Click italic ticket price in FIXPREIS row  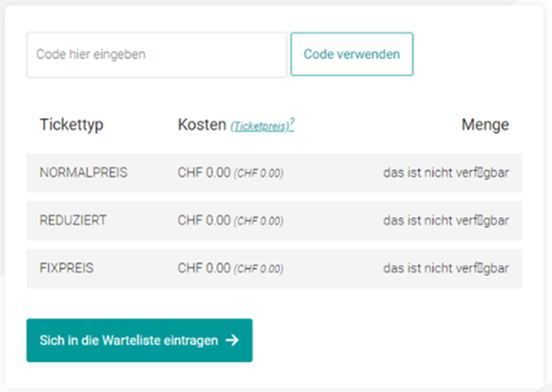(258, 269)
